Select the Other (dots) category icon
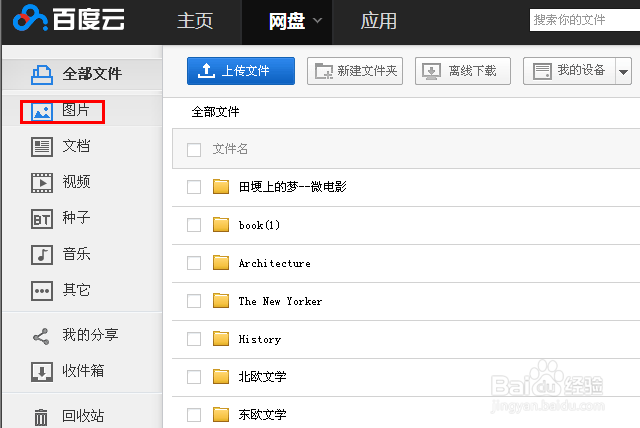 point(42,291)
